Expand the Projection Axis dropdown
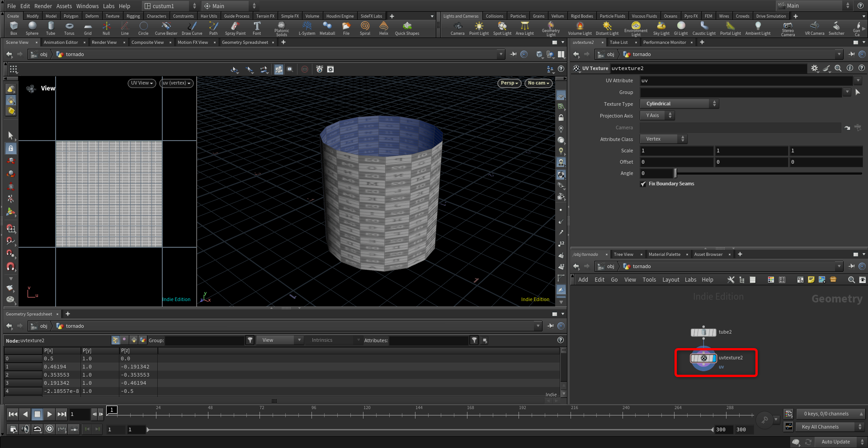The width and height of the screenshot is (868, 448). (x=657, y=116)
